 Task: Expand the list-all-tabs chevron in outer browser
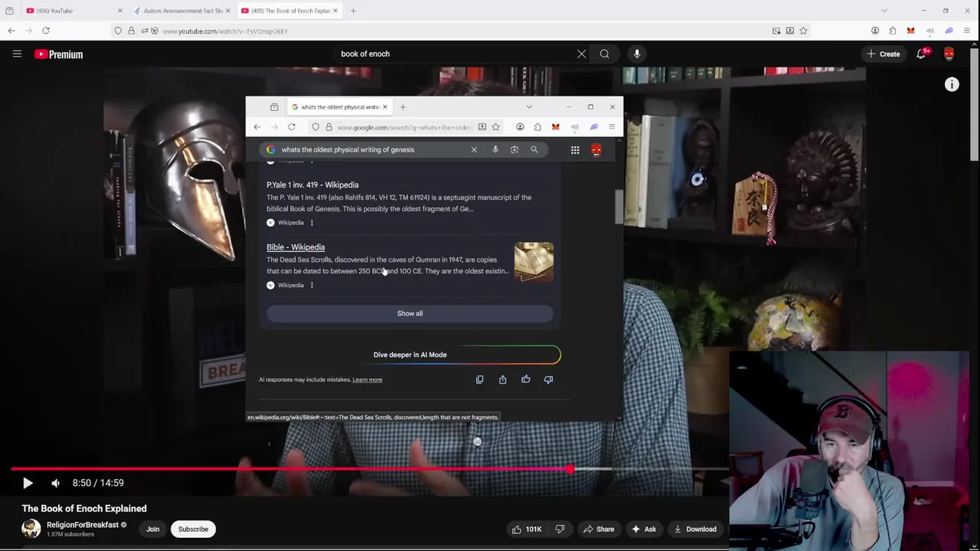(x=884, y=11)
